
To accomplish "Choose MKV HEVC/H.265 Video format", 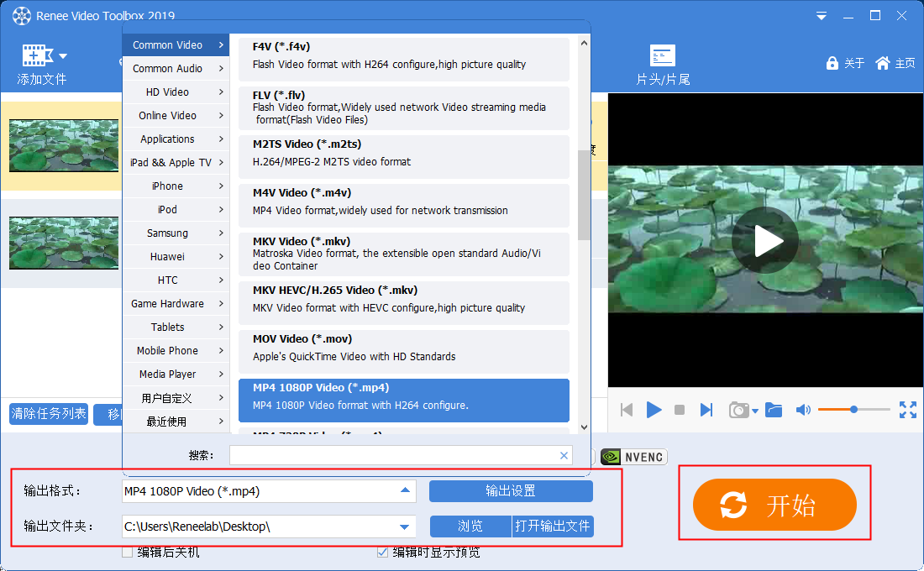I will [x=404, y=303].
